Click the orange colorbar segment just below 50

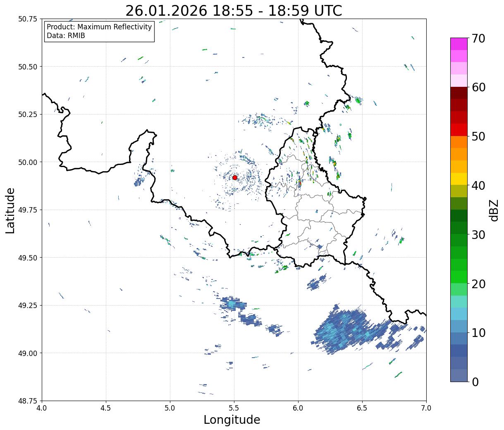pyautogui.click(x=459, y=142)
